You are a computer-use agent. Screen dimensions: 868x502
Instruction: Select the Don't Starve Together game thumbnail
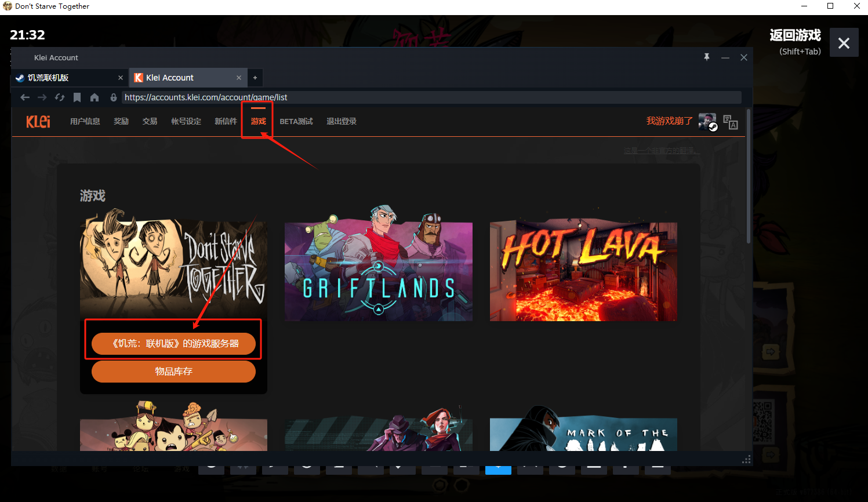(173, 264)
